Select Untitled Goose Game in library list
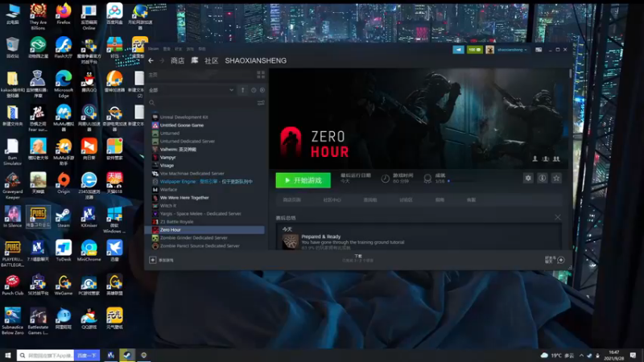Screen dimensions: 644x362 (x=182, y=125)
